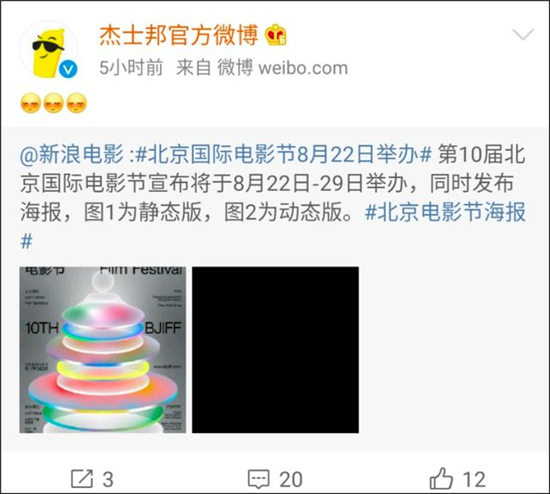The height and width of the screenshot is (494, 550).
Task: Click the 微博 weibo.com source text
Action: 282,68
